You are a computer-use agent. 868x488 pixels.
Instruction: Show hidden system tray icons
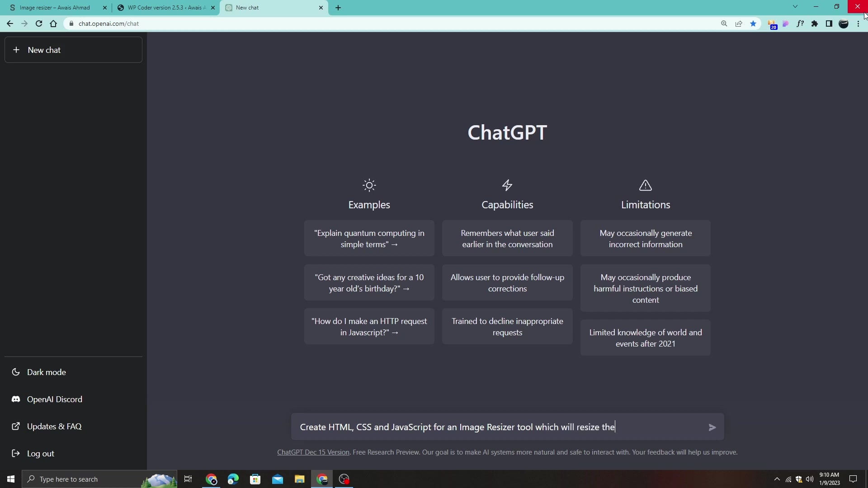click(777, 479)
